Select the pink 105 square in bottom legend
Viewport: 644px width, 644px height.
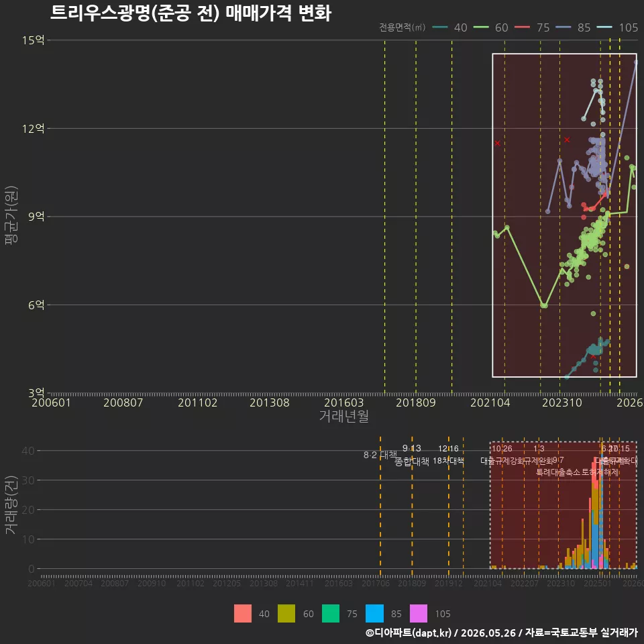coord(419,614)
